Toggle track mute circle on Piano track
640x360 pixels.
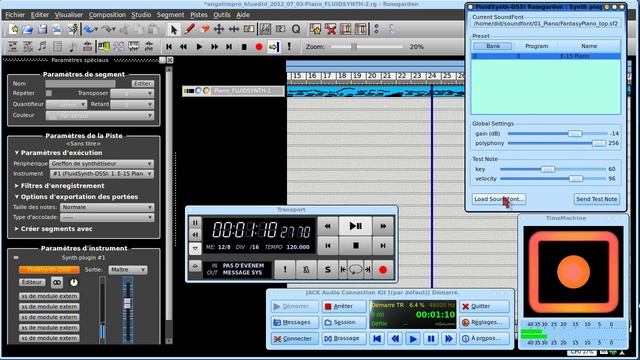pyautogui.click(x=198, y=91)
